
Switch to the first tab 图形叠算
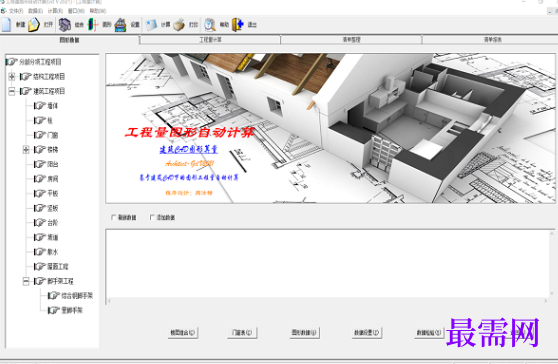69,40
